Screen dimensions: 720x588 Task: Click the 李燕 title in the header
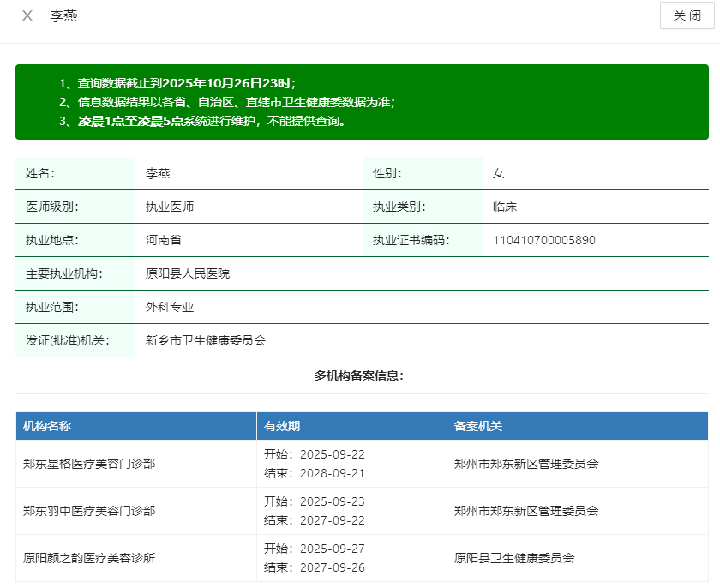coord(63,15)
